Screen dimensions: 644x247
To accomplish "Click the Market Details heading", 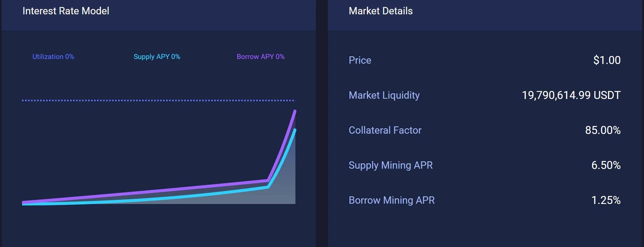I will [x=381, y=11].
